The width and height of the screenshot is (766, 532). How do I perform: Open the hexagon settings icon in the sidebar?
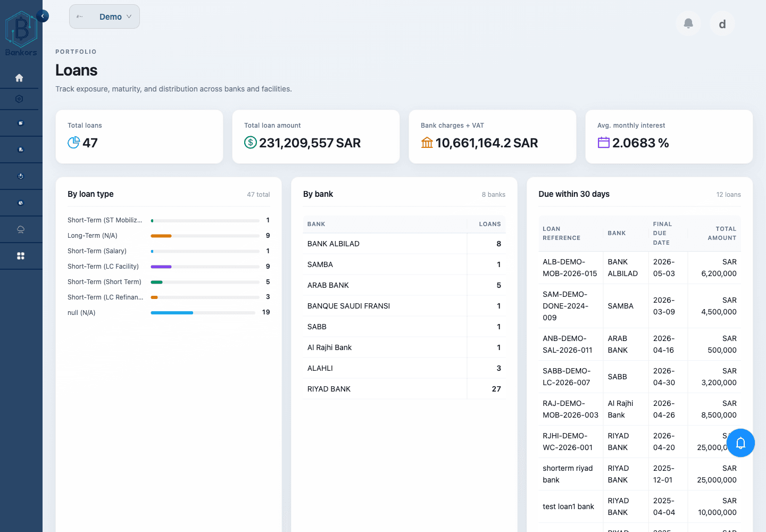coord(20,99)
